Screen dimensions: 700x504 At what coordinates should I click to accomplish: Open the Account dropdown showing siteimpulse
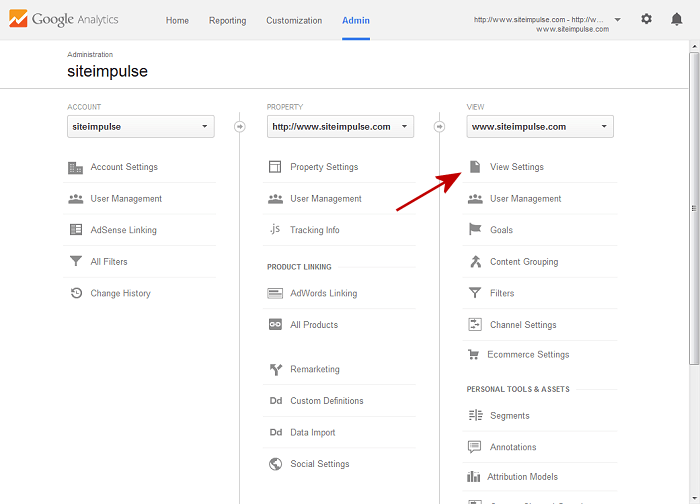[x=141, y=127]
